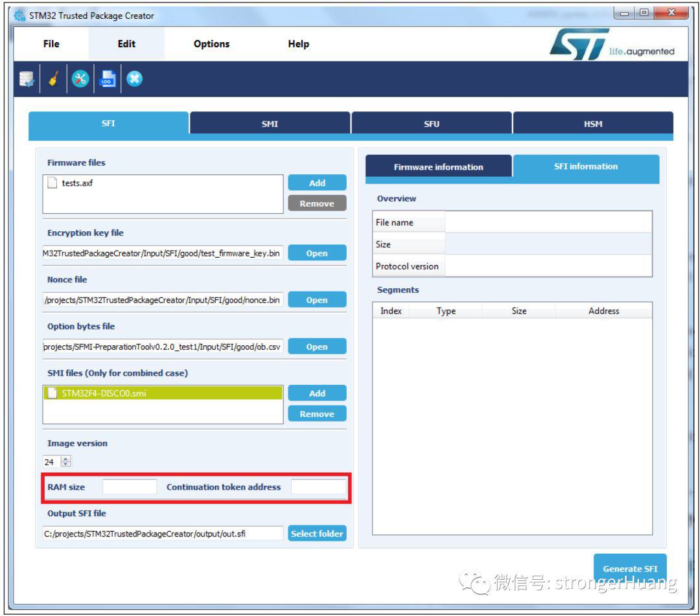700x616 pixels.
Task: Click the Output SFI file path field
Action: point(163,534)
